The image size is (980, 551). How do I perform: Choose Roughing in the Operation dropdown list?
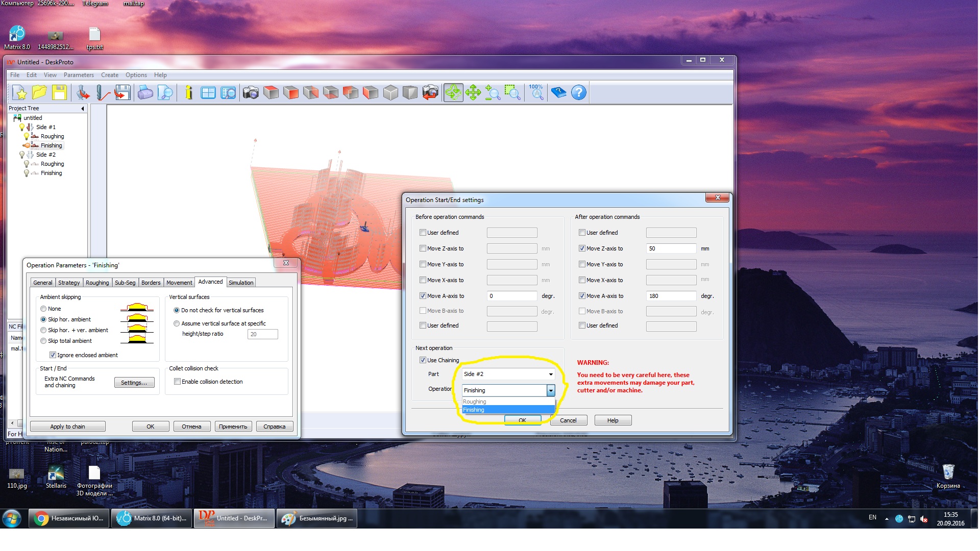(475, 402)
